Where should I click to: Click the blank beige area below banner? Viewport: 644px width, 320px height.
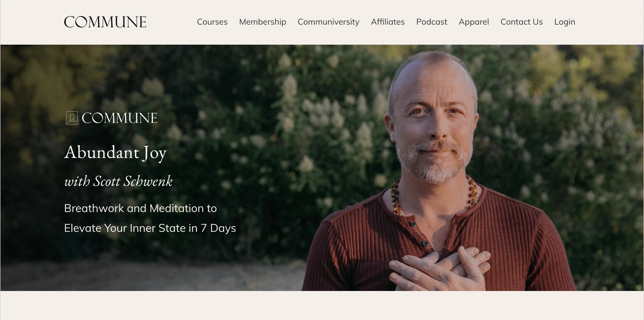(x=322, y=305)
